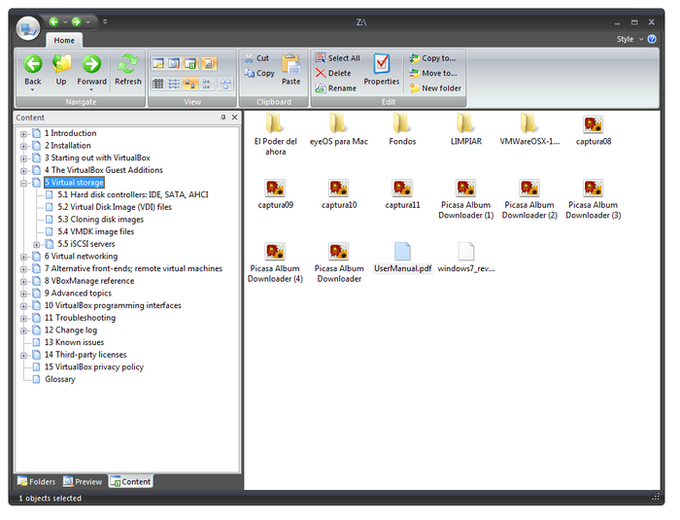Expand the 1 Introduction tree node
The height and width of the screenshot is (520, 680).
[23, 134]
